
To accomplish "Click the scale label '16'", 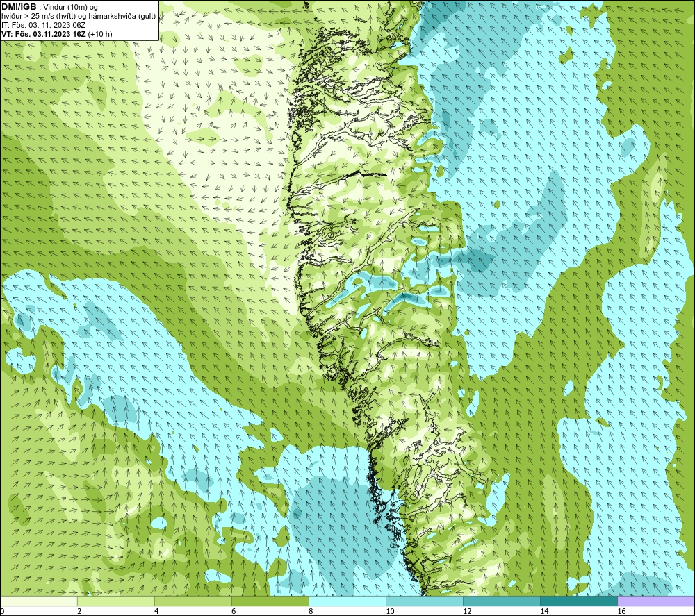I will coord(621,612).
